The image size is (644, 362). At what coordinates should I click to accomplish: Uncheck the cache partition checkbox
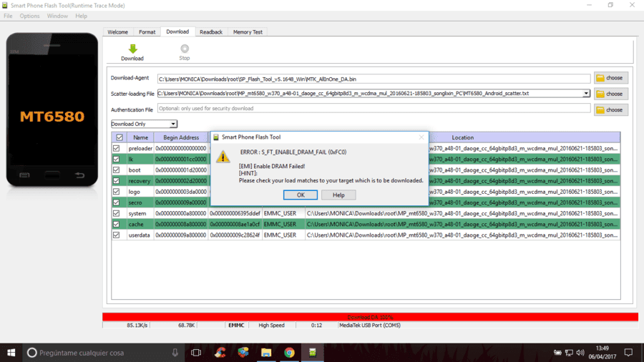116,225
